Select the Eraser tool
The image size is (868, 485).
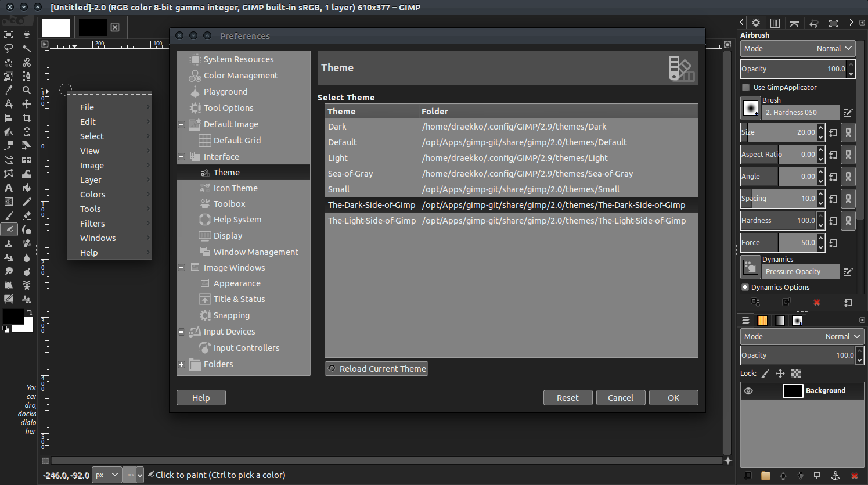27,215
